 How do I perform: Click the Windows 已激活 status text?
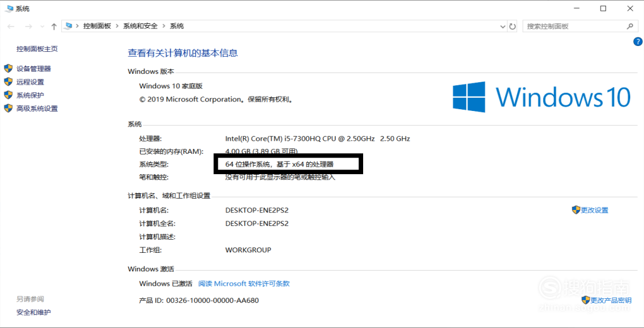pyautogui.click(x=166, y=283)
